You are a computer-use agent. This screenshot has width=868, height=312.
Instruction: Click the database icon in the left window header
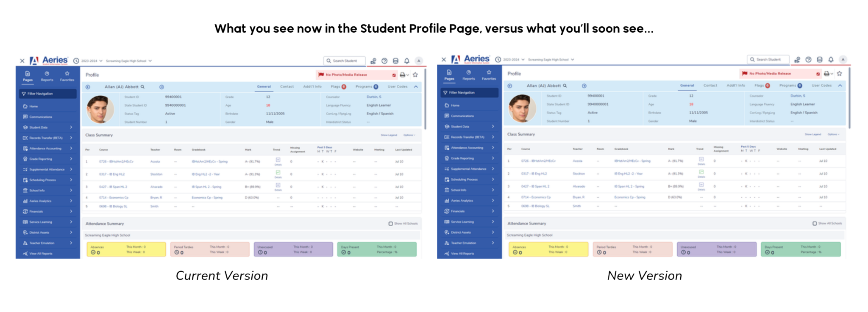(x=395, y=61)
